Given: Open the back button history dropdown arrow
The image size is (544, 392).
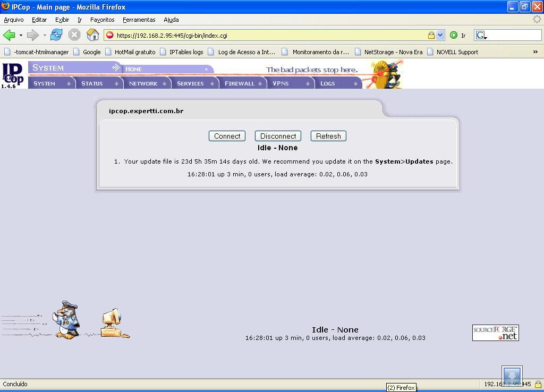Looking at the screenshot, I should (21, 36).
